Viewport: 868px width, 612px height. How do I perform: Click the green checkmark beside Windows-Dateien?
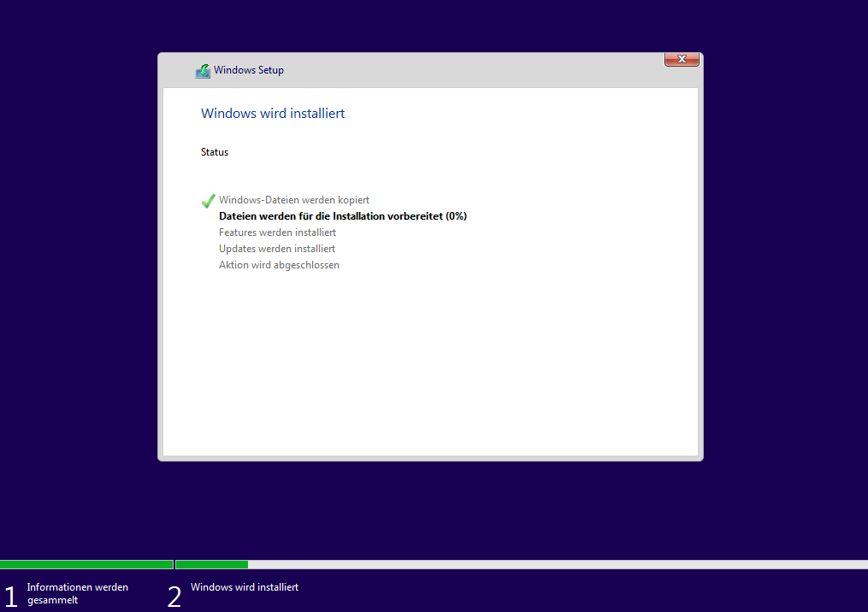[x=208, y=201]
